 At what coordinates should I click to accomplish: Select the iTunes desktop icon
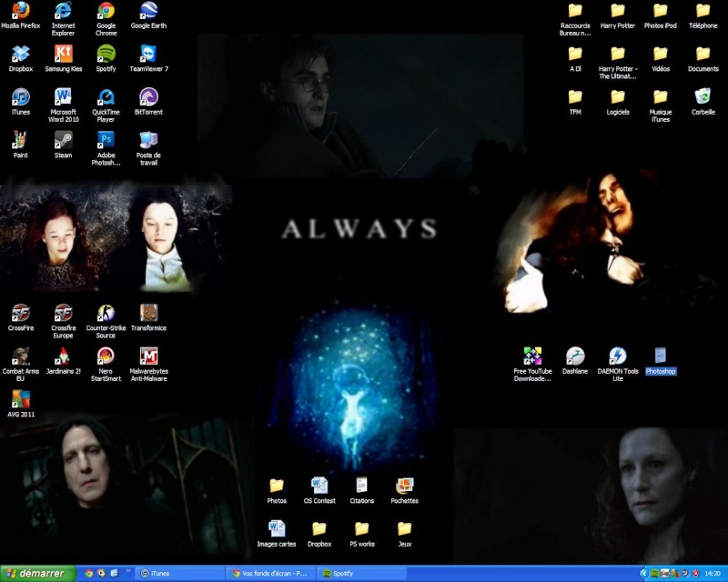[20, 102]
